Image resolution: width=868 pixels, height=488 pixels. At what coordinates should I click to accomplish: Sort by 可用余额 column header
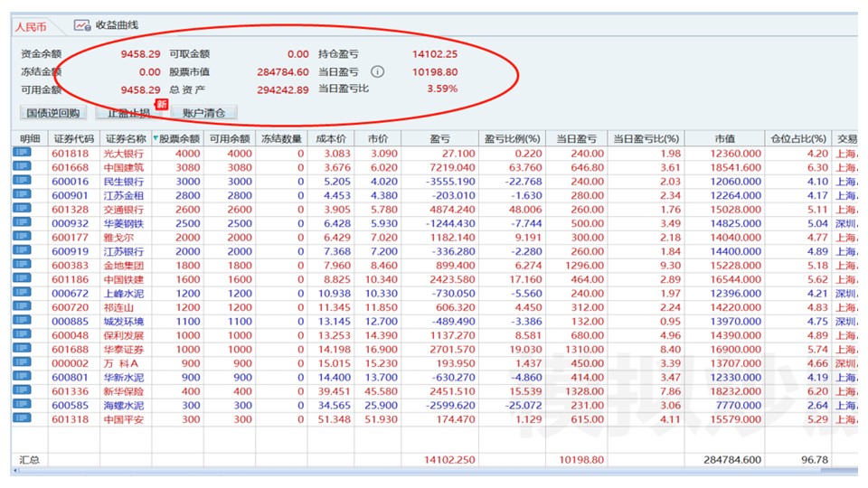[x=230, y=138]
